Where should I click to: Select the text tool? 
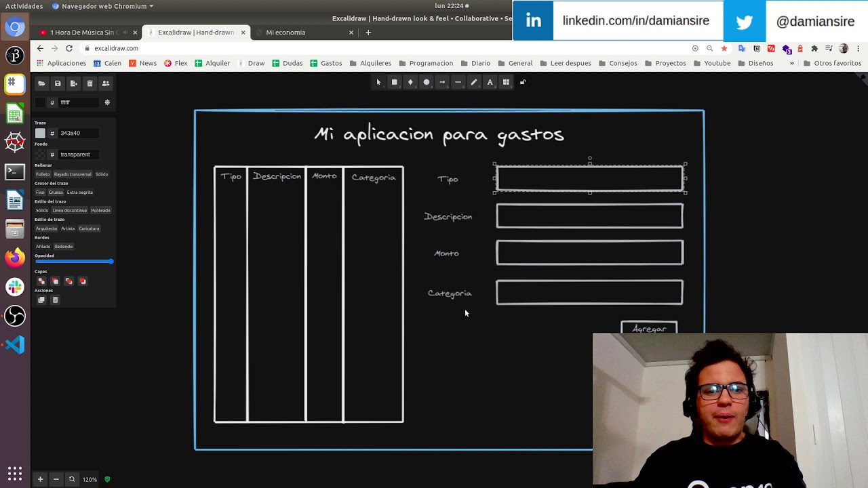pyautogui.click(x=490, y=82)
